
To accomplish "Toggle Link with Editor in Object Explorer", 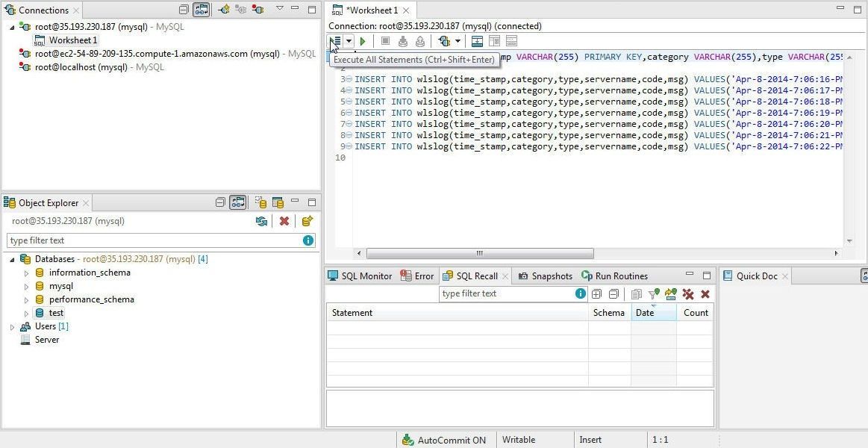I will (238, 202).
